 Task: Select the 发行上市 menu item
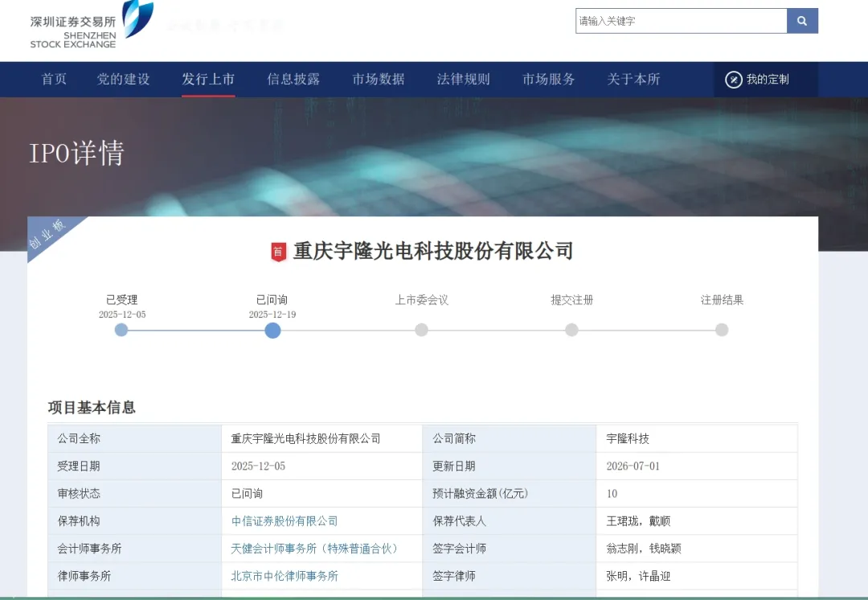coord(208,80)
